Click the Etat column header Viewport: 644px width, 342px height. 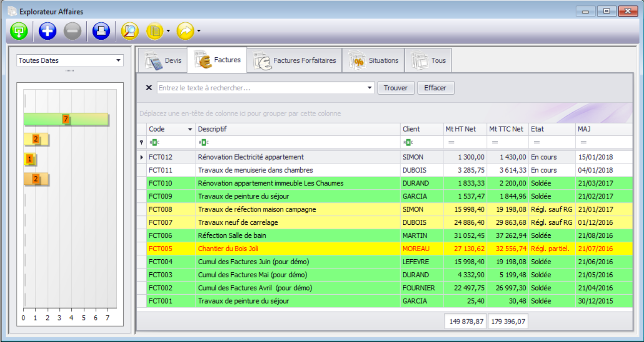[x=552, y=129]
